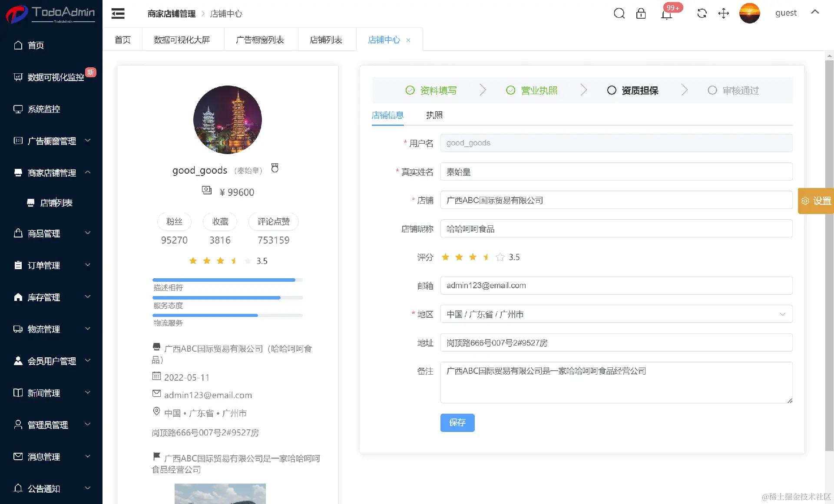834x504 pixels.
Task: Click the refresh page icon
Action: tap(702, 13)
